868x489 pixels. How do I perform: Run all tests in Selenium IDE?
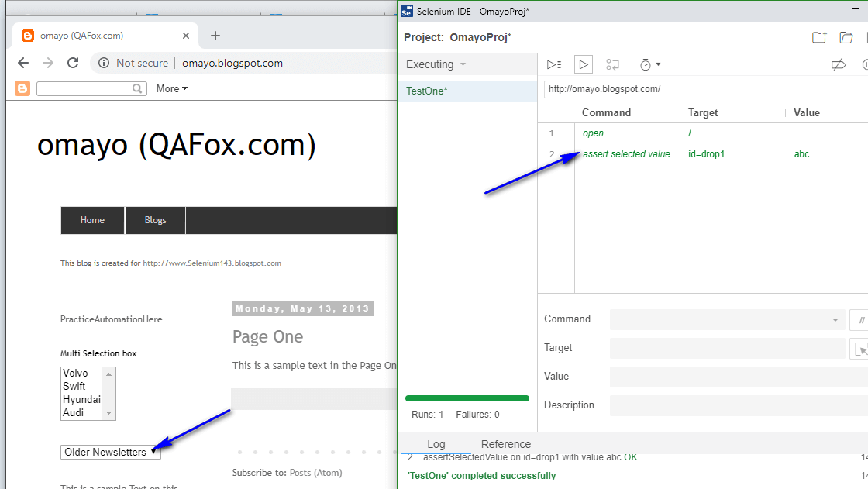point(554,65)
